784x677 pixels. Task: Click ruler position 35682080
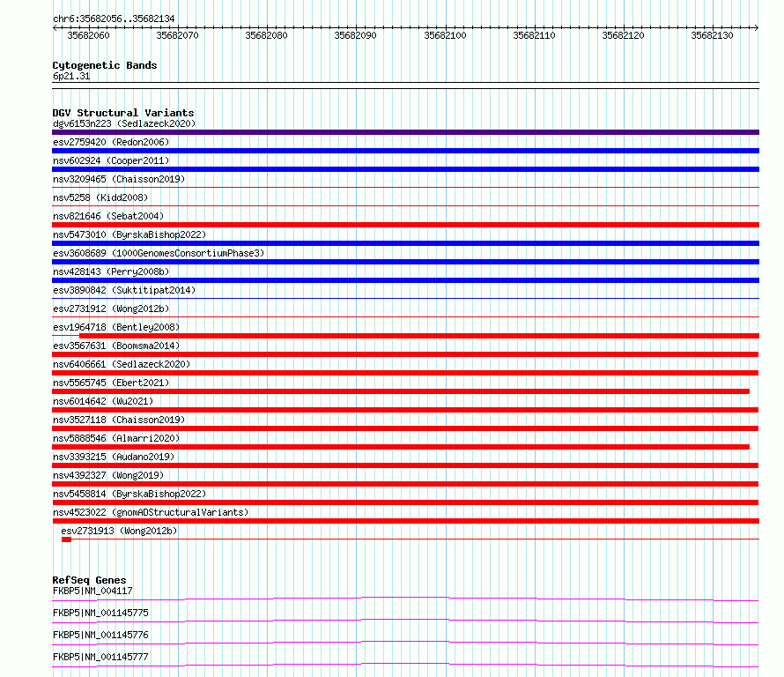[267, 35]
